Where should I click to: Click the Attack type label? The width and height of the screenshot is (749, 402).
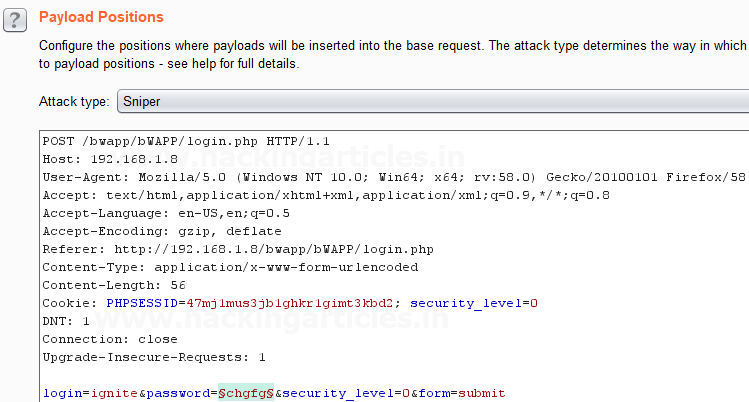click(x=74, y=102)
